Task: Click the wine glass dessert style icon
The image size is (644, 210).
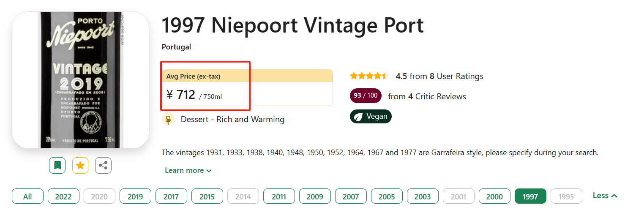Action: 168,120
